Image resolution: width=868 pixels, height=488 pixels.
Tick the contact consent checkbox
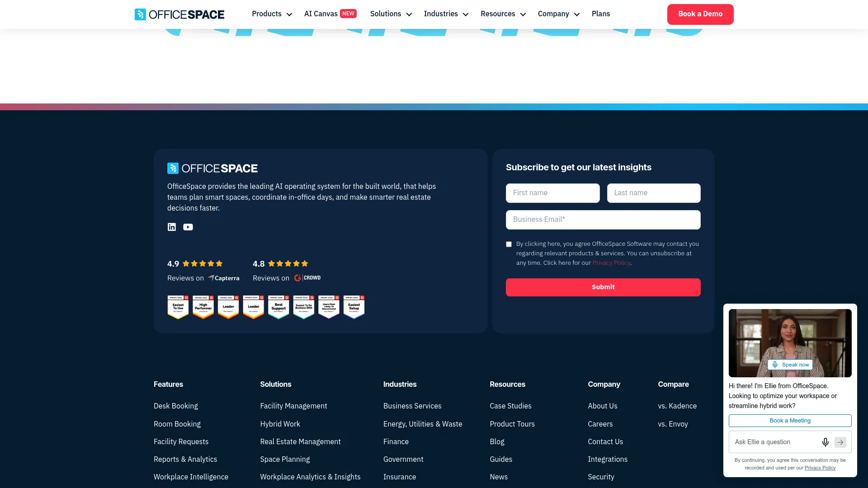(x=509, y=244)
